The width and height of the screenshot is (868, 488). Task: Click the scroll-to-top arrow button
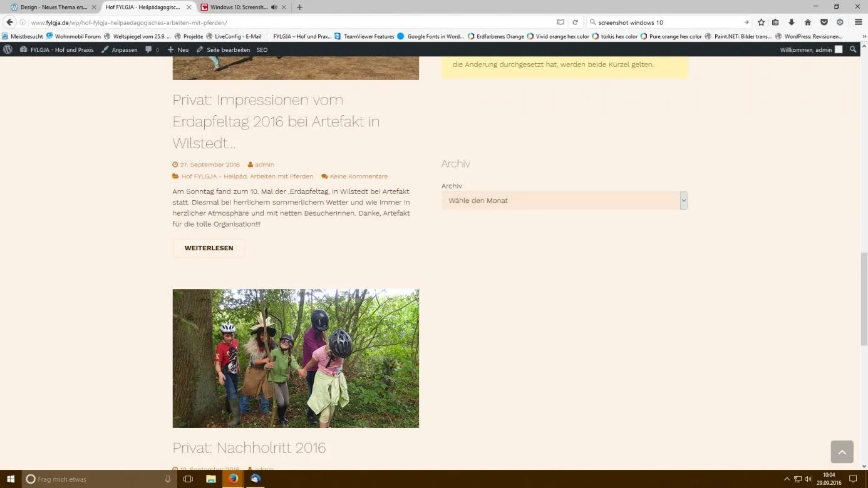pos(842,452)
